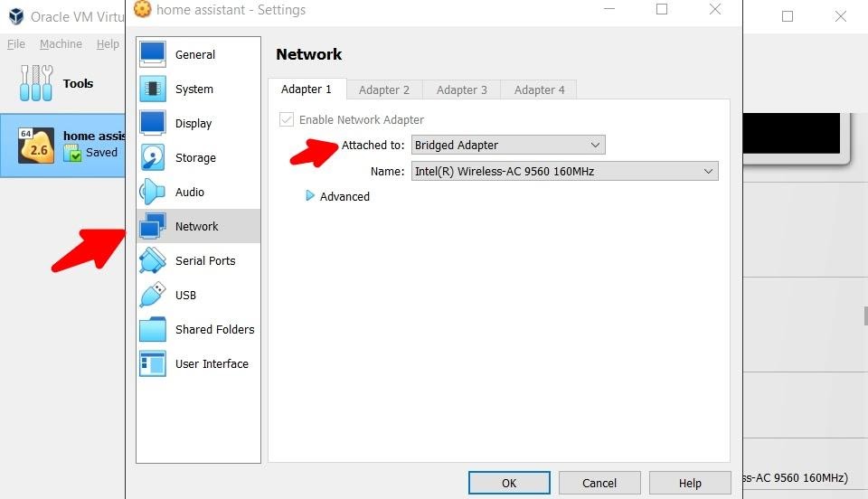Select the Network settings label
This screenshot has width=868, height=499.
tap(196, 226)
